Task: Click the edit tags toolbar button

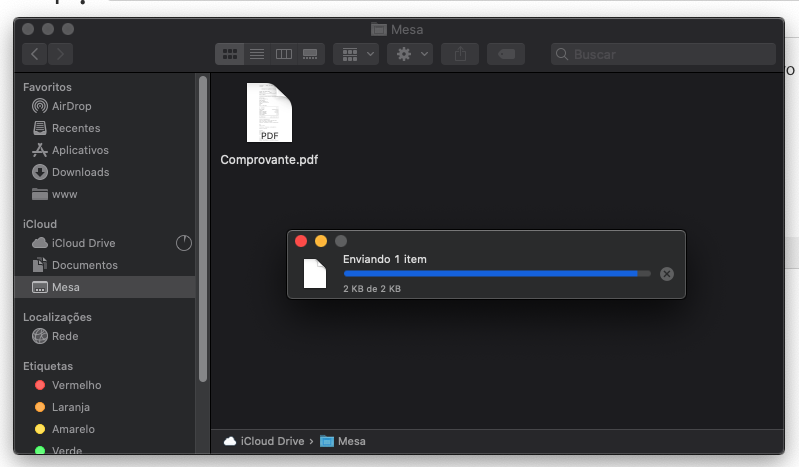Action: [x=506, y=54]
